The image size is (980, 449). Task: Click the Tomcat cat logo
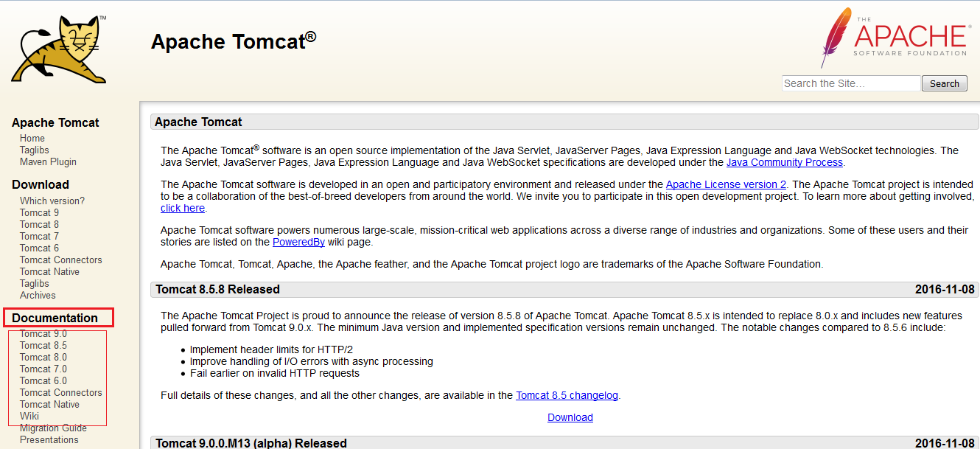(59, 49)
